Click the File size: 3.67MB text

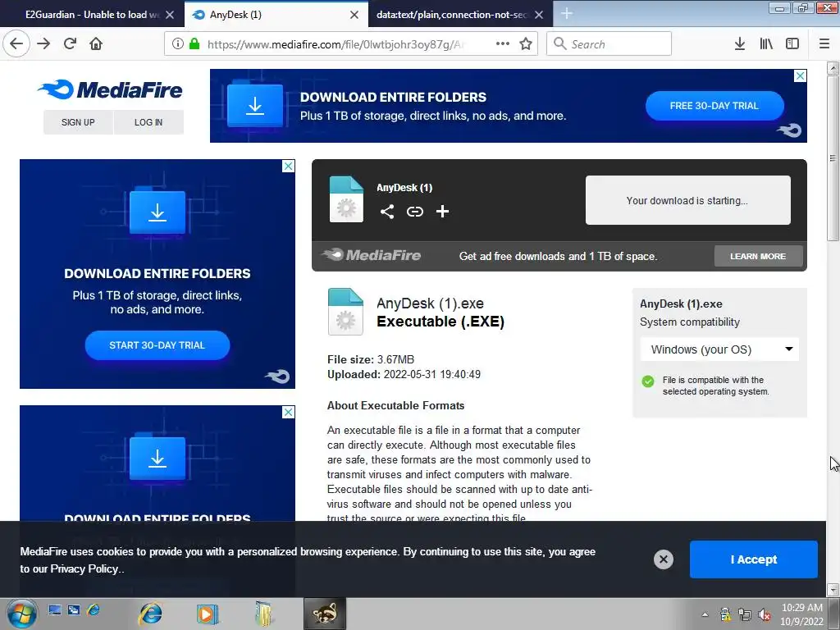(371, 359)
